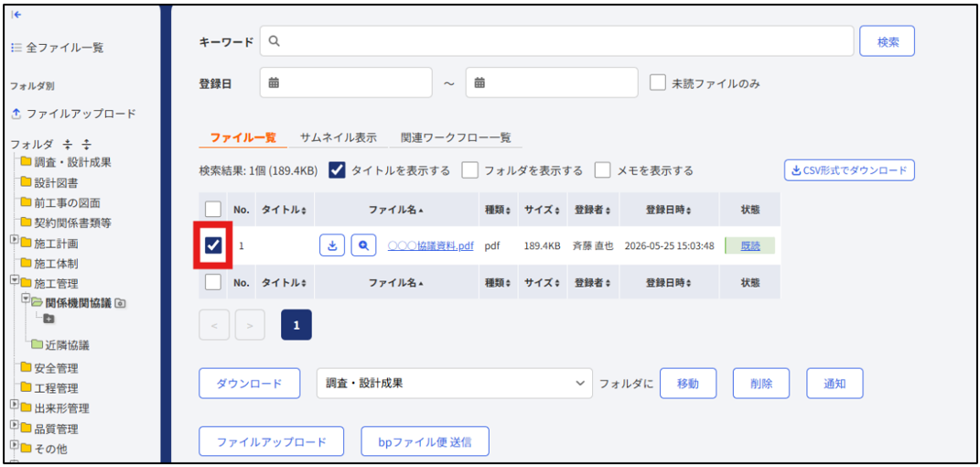
Task: Open the 工程管理 folder
Action: [x=49, y=388]
